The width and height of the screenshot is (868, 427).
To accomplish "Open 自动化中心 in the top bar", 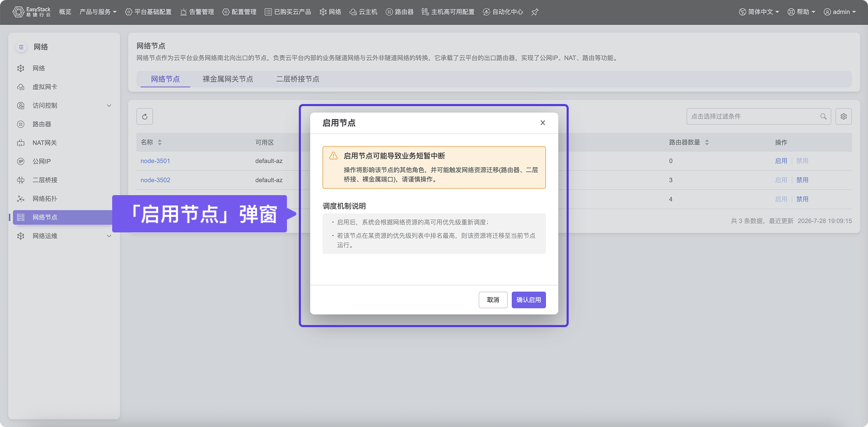I will (503, 12).
